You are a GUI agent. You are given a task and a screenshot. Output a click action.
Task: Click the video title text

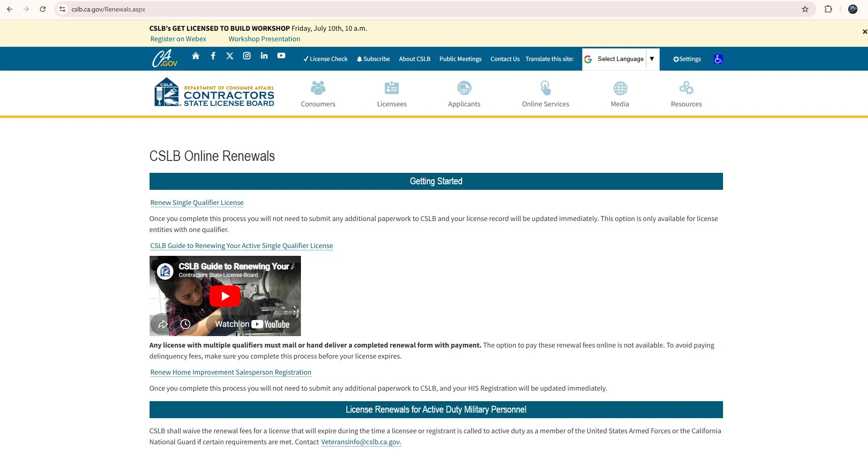[236, 266]
